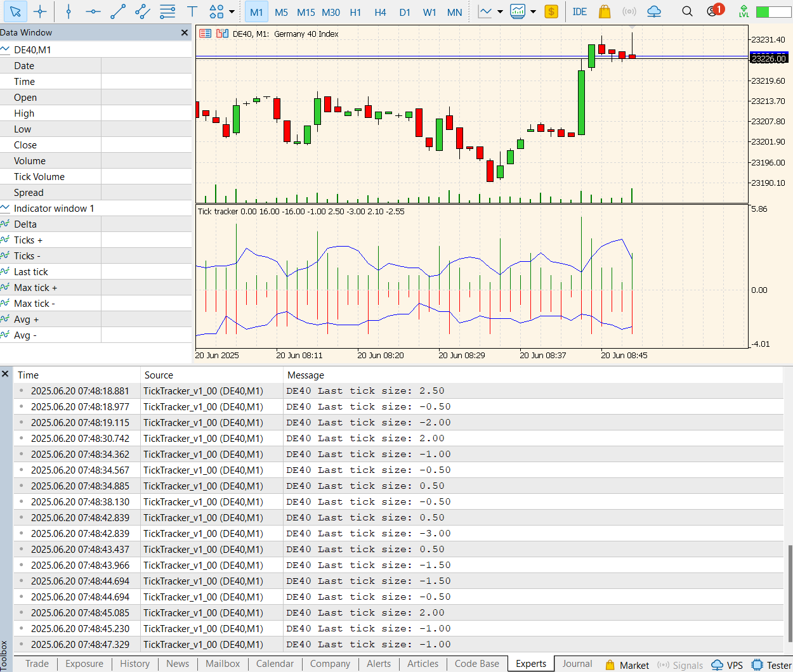Select the equidistant channel tool
This screenshot has height=672, width=793.
click(x=143, y=11)
